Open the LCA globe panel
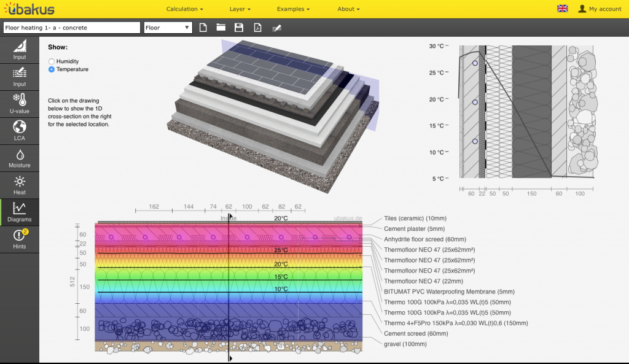This screenshot has height=364, width=629. tap(20, 131)
